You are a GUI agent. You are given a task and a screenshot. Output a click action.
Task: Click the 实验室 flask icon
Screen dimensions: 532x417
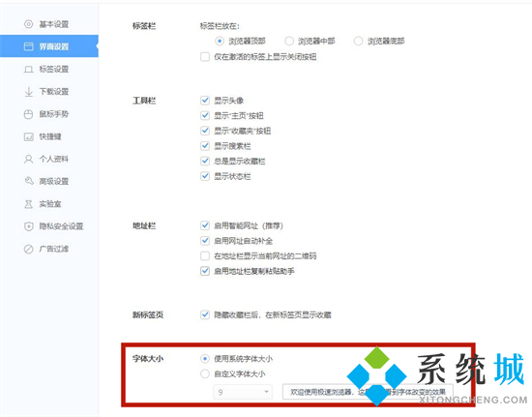tap(28, 204)
